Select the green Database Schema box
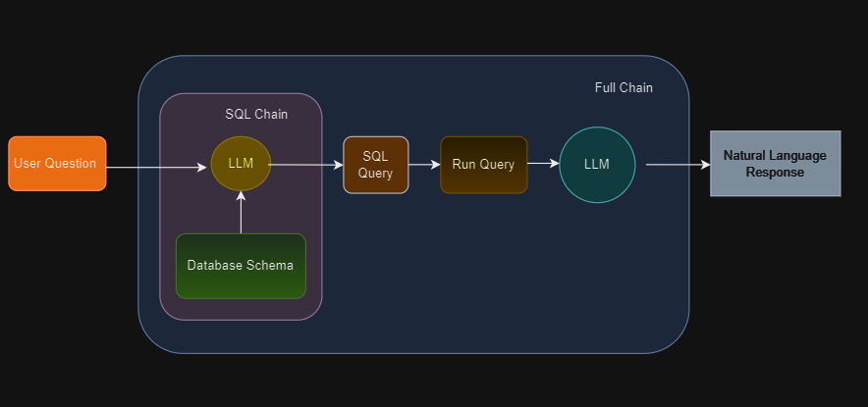The height and width of the screenshot is (407, 868). pos(241,266)
